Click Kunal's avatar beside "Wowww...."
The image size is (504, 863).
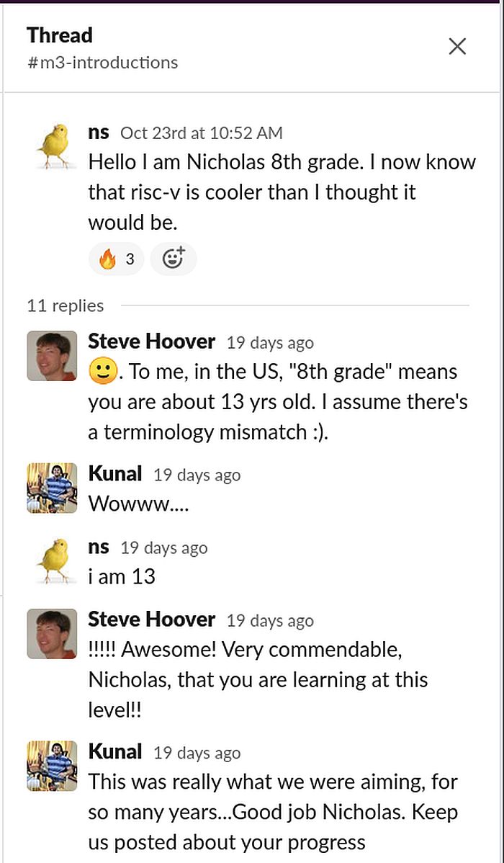point(52,488)
